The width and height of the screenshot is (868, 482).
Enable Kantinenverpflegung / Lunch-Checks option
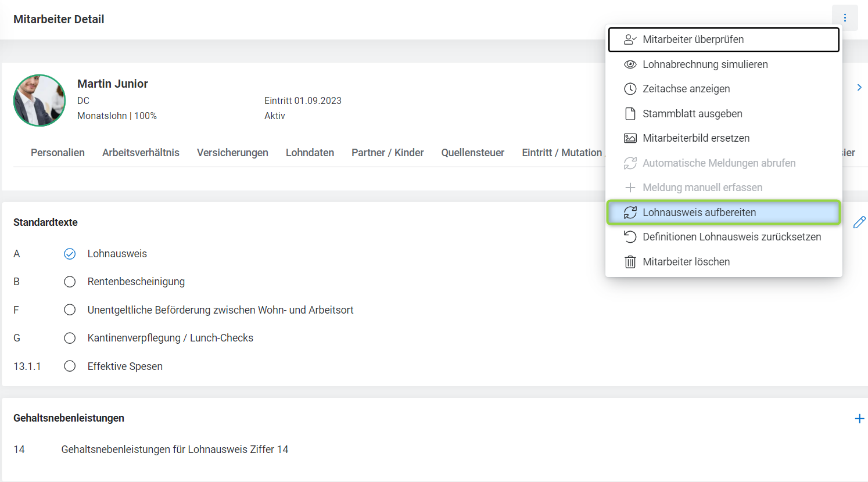click(x=70, y=338)
